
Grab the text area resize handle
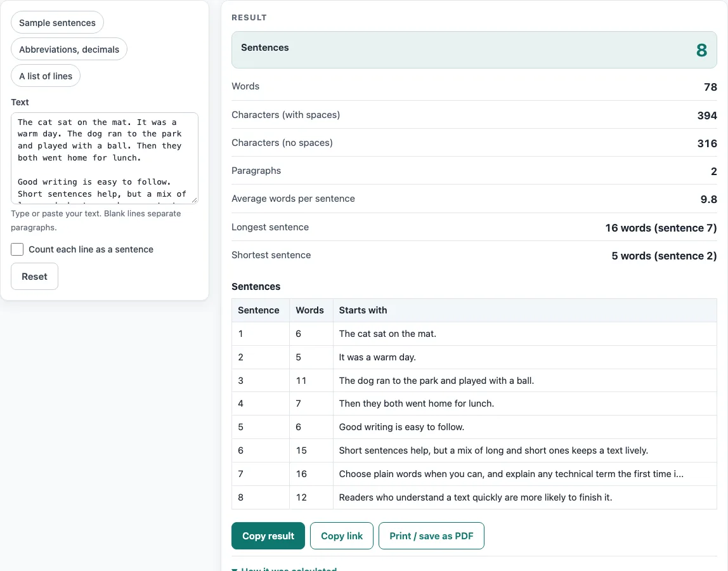click(195, 200)
